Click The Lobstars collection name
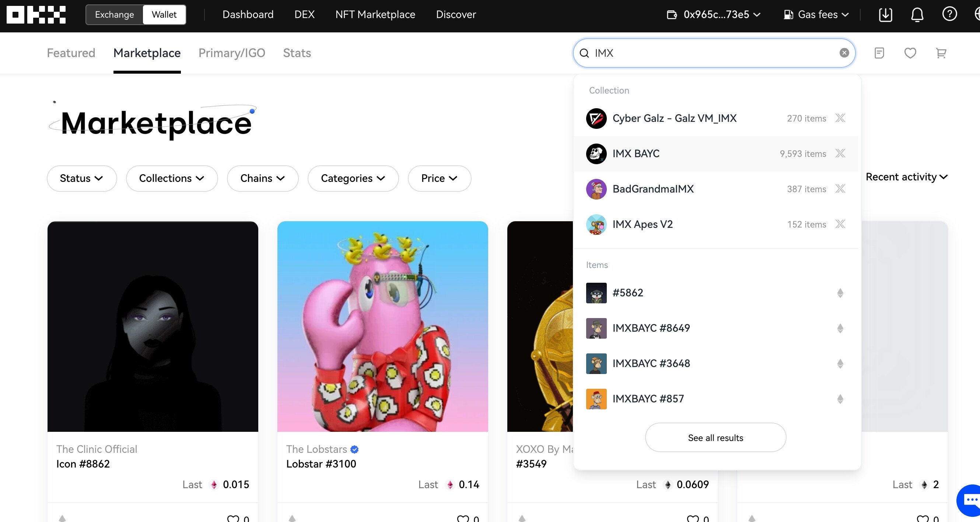This screenshot has height=522, width=980. coord(316,449)
